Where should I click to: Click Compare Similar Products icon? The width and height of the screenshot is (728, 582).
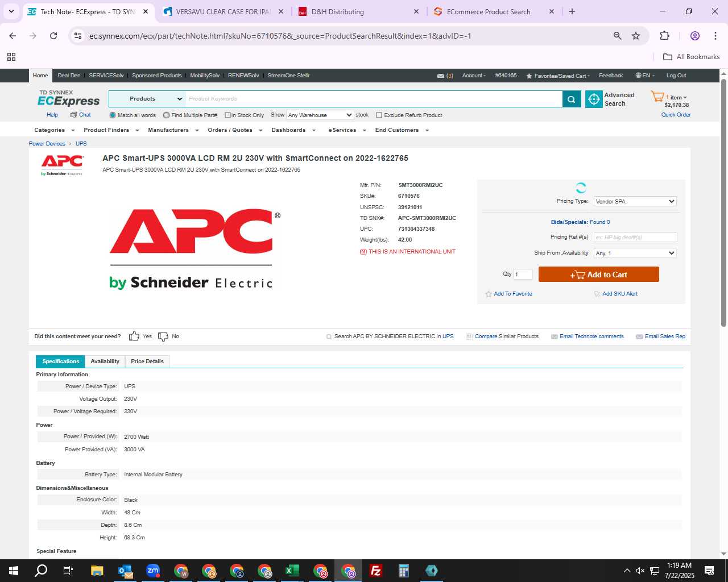[x=469, y=336]
